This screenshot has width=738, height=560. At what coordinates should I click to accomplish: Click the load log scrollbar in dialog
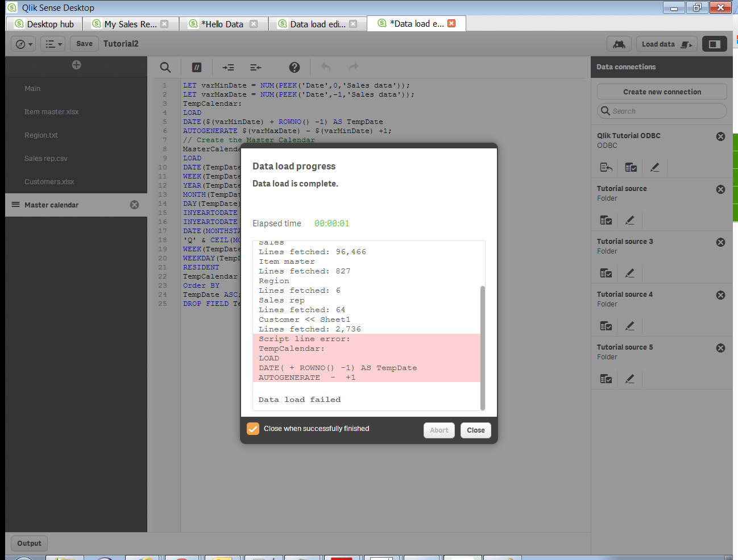(483, 347)
